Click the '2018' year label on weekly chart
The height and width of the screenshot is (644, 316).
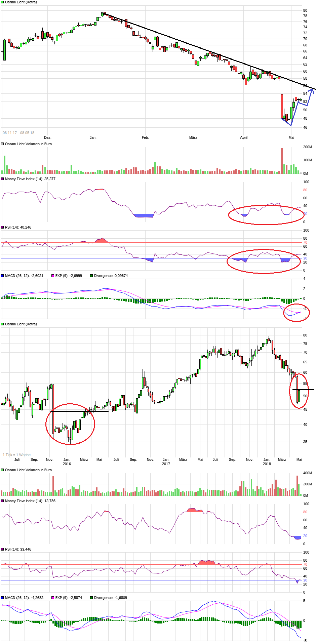[x=267, y=464]
